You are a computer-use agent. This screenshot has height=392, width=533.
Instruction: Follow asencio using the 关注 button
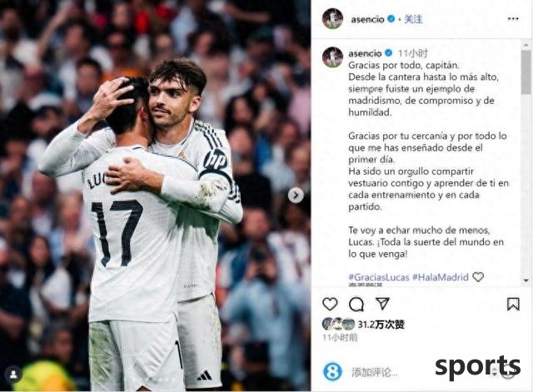click(413, 19)
